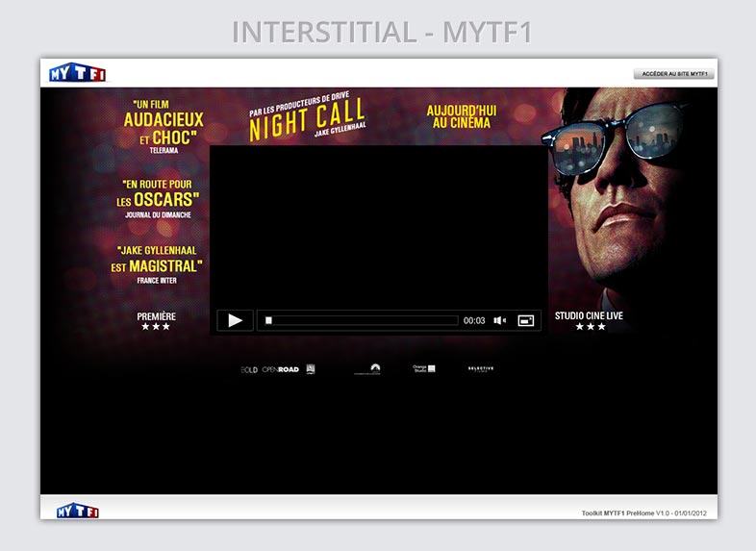The image size is (756, 551).
Task: Click the black video display area
Action: [x=379, y=227]
